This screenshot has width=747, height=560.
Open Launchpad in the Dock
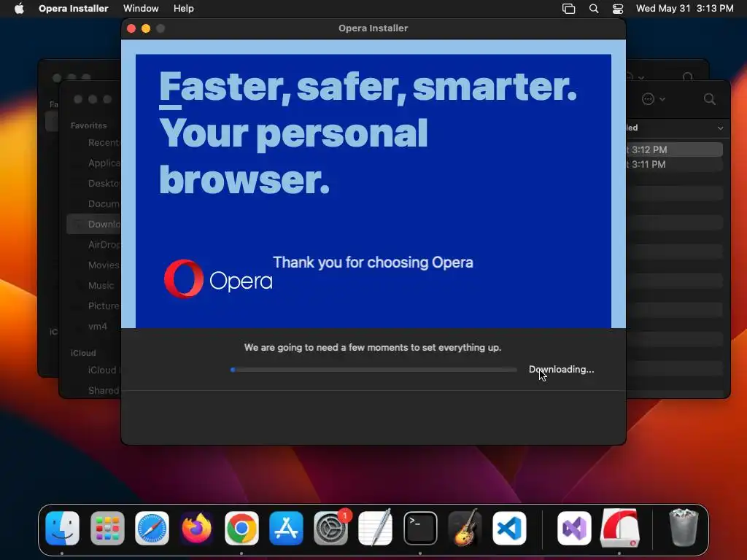coord(107,528)
